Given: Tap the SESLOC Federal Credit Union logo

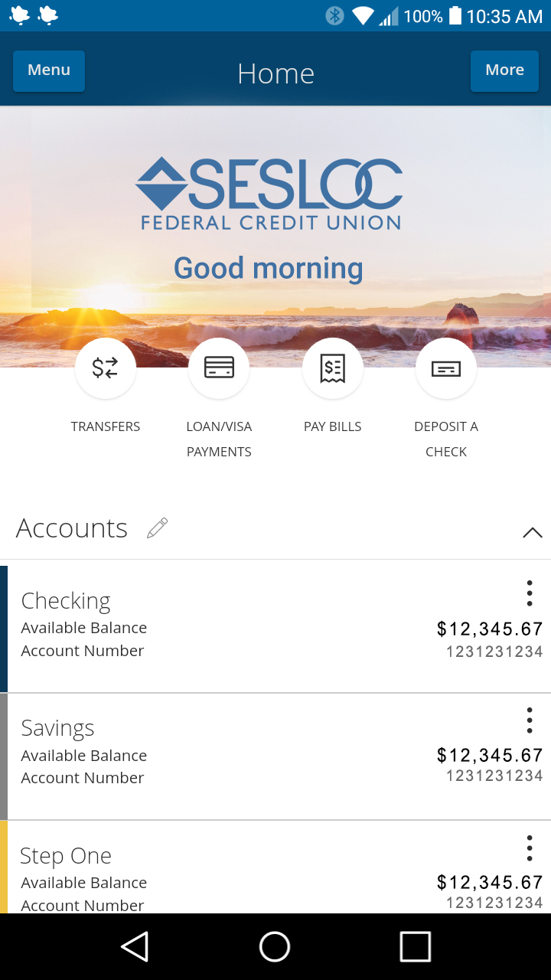Looking at the screenshot, I should pyautogui.click(x=269, y=194).
